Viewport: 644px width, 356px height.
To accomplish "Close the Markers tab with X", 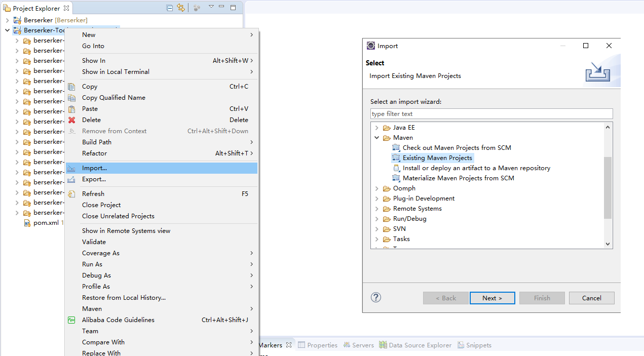I will click(x=289, y=345).
